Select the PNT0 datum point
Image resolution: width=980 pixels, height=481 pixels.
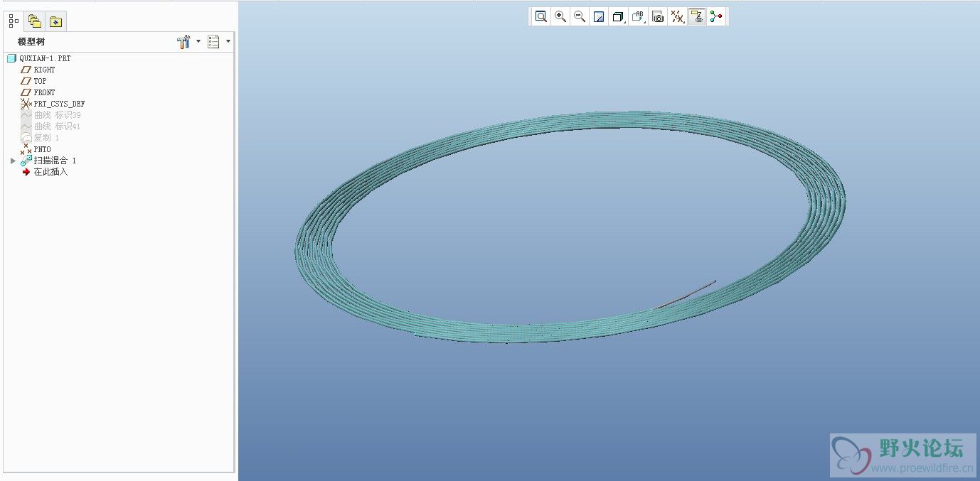click(36, 149)
